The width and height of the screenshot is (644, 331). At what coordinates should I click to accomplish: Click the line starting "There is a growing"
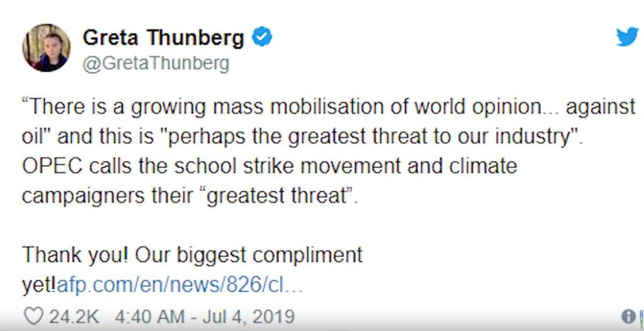tap(328, 108)
